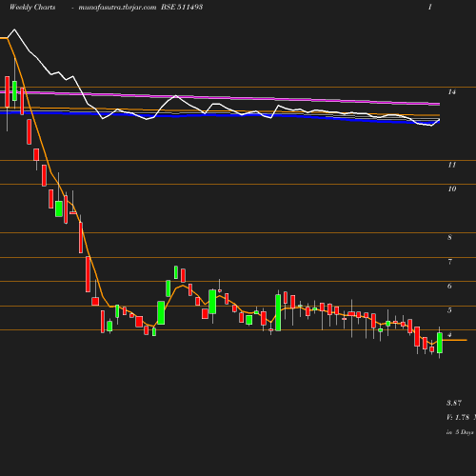Click the 'in 5 Days' label
Viewport: 476px width, 476px height.
click(460, 432)
